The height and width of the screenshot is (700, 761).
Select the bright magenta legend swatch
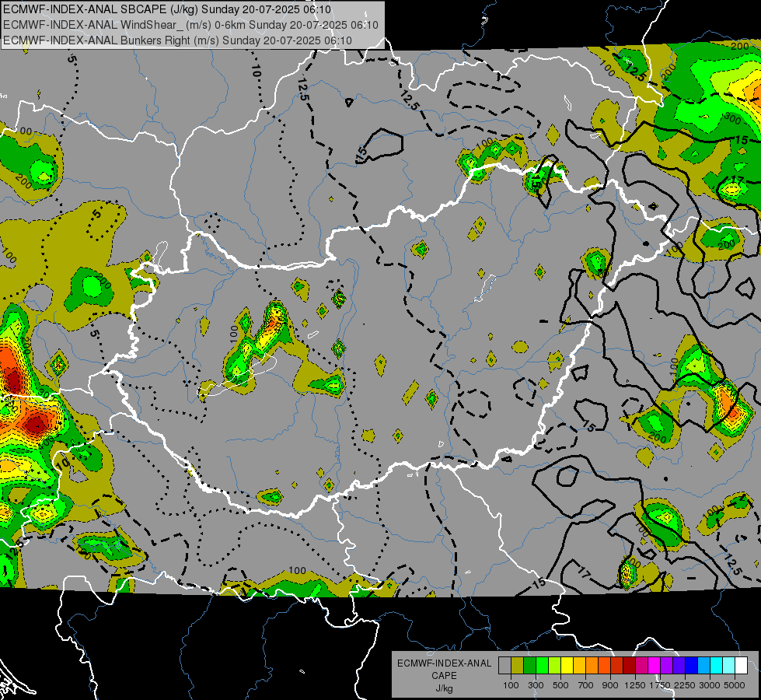point(655,666)
